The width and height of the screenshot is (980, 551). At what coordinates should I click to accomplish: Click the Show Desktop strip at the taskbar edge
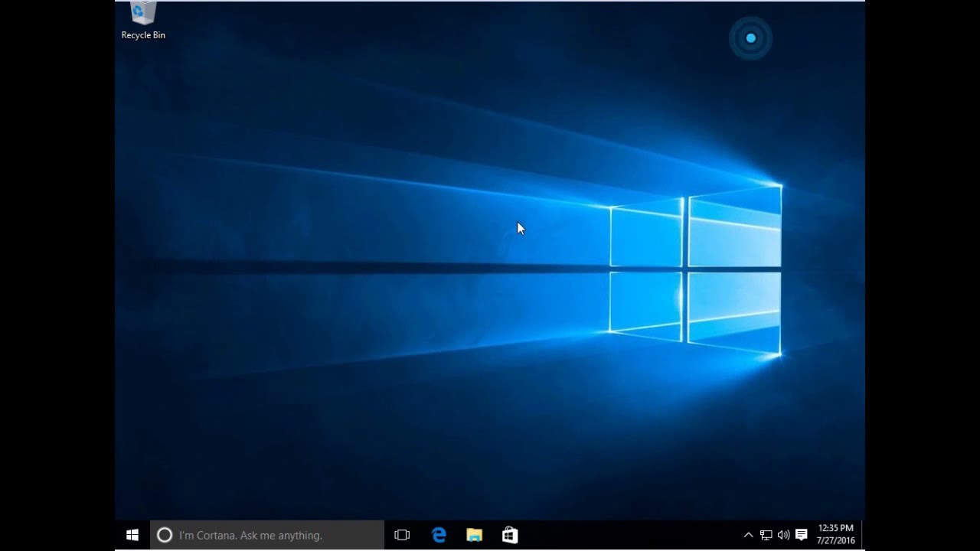(863, 535)
